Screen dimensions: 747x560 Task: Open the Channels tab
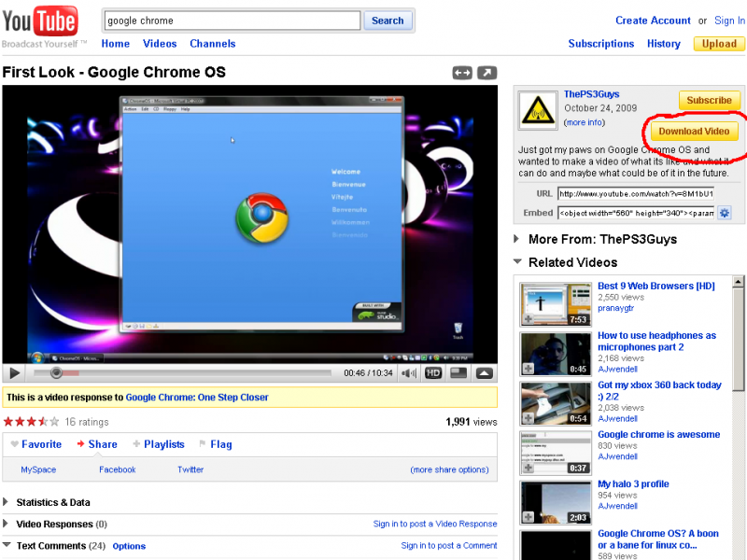(x=213, y=44)
